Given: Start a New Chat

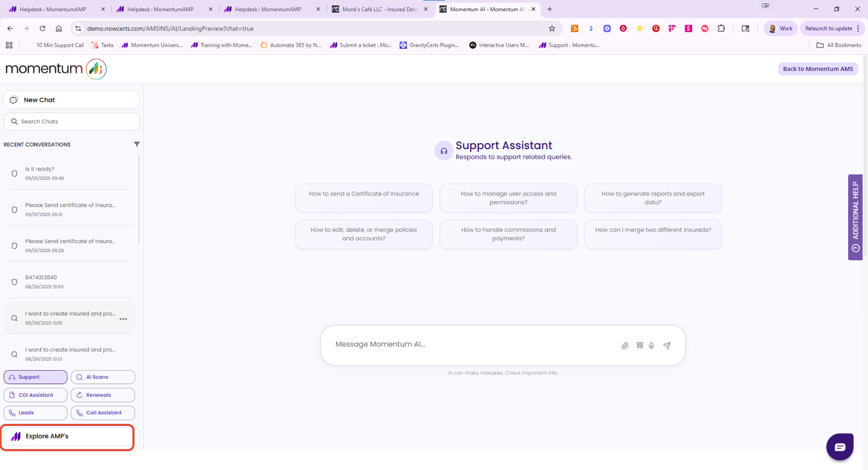Looking at the screenshot, I should tap(72, 100).
